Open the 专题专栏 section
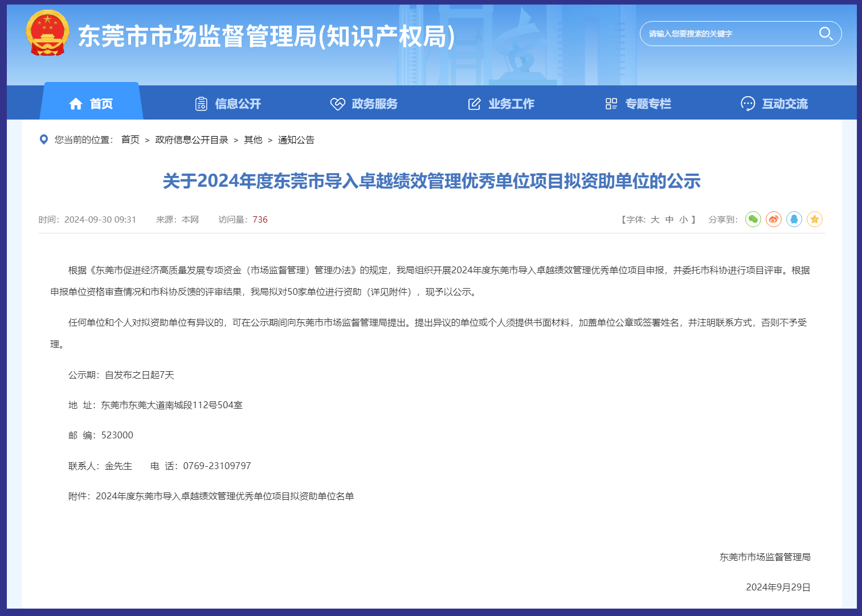862x616 pixels. (638, 104)
